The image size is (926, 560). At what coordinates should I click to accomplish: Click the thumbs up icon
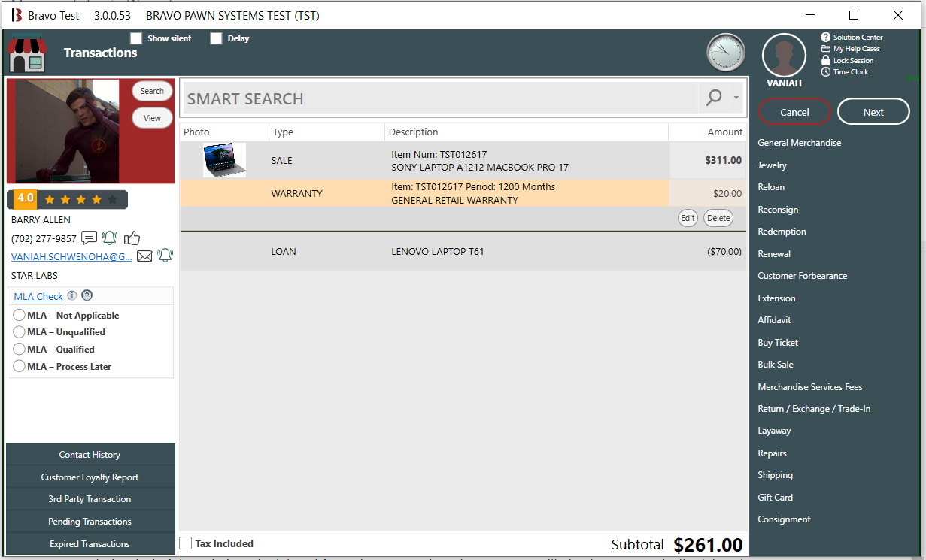(x=132, y=238)
